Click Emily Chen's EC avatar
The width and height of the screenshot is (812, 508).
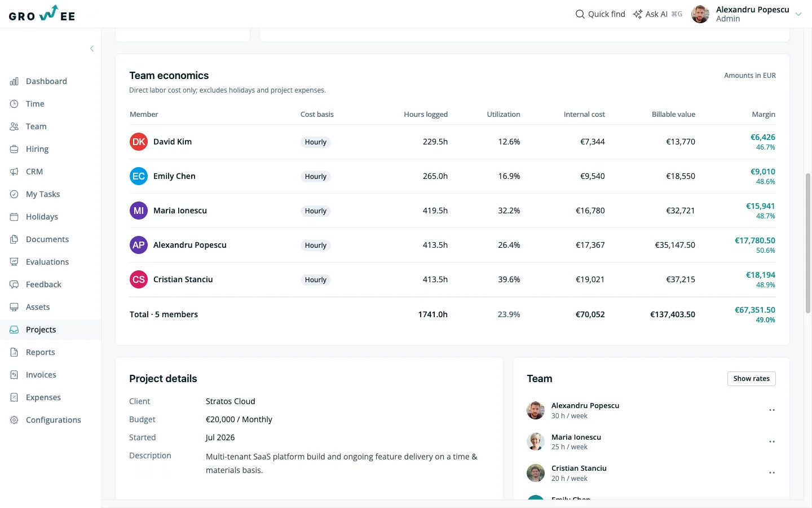(139, 176)
